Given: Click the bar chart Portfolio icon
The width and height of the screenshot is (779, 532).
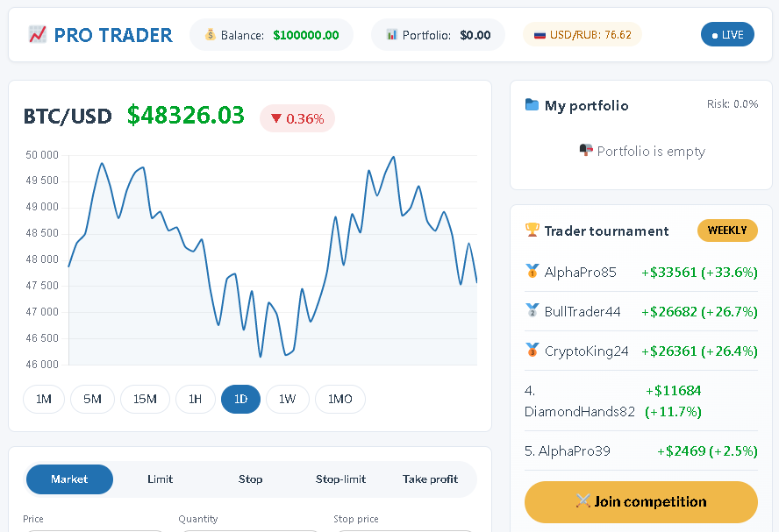Looking at the screenshot, I should point(391,35).
